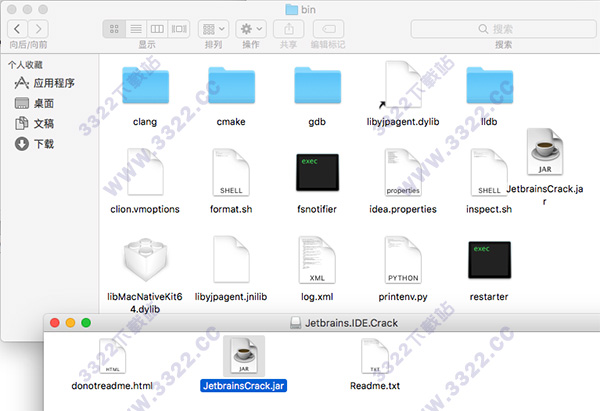Screen dimensions: 600x411
Task: Select the clion.vmoptions file icon
Action: tap(145, 172)
